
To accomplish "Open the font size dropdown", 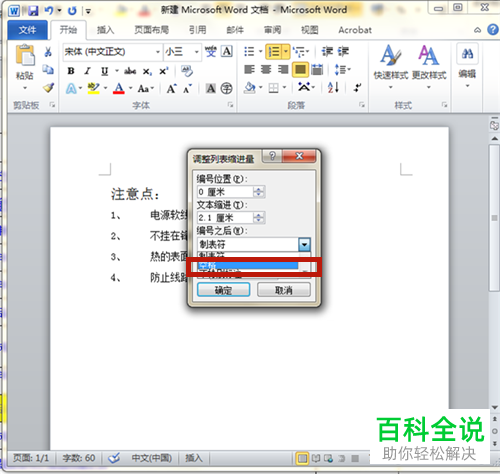I will [x=197, y=52].
